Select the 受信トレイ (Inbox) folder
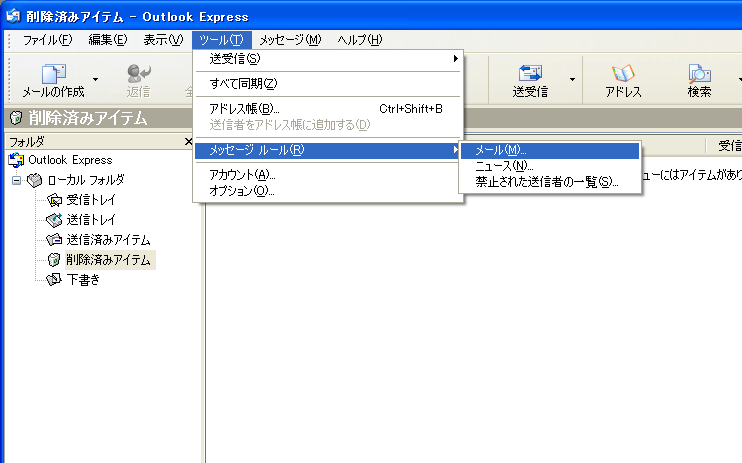The width and height of the screenshot is (742, 463). pyautogui.click(x=93, y=200)
